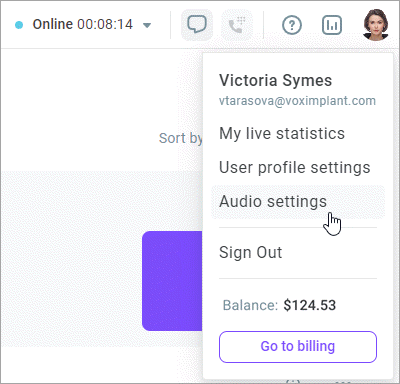Click the online timer 00:08:14
This screenshot has width=400, height=384.
click(x=105, y=25)
